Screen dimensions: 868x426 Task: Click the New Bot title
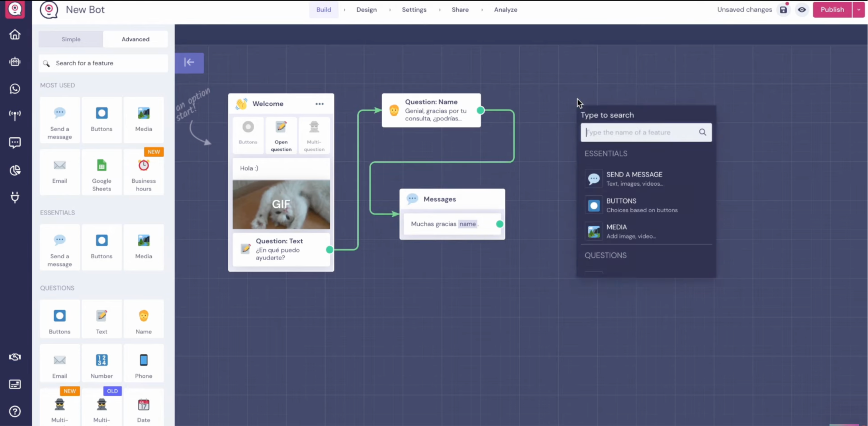pyautogui.click(x=85, y=10)
